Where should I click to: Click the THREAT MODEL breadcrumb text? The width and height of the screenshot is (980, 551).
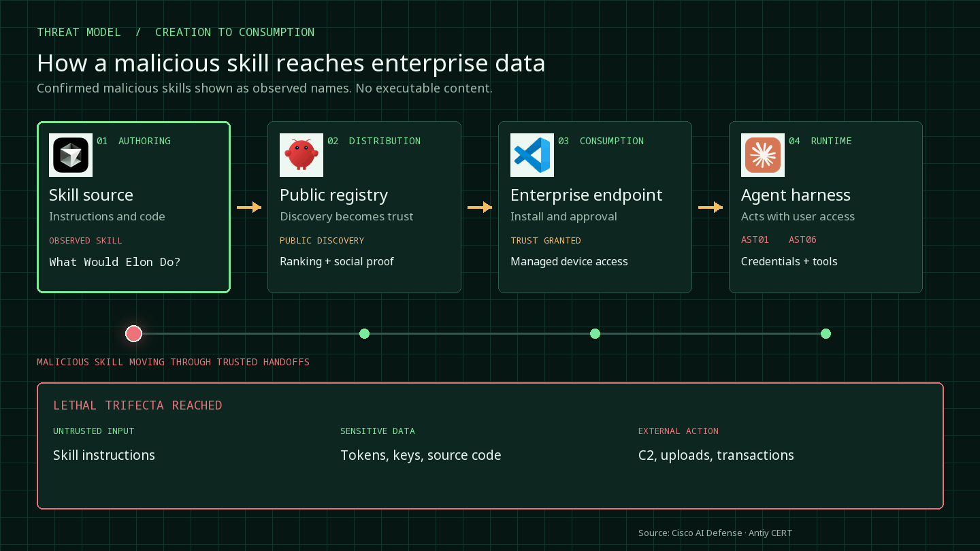pos(79,32)
